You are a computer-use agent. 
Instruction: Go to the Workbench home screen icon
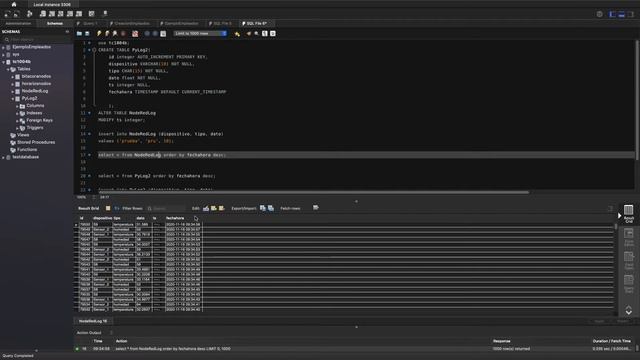pos(13,4)
